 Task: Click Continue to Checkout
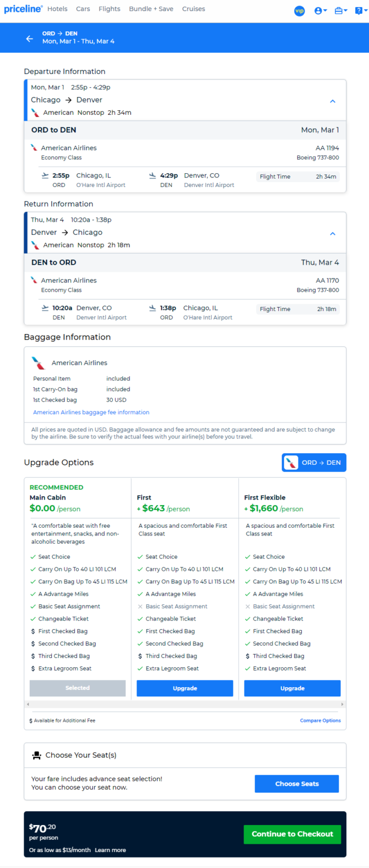pyautogui.click(x=292, y=834)
